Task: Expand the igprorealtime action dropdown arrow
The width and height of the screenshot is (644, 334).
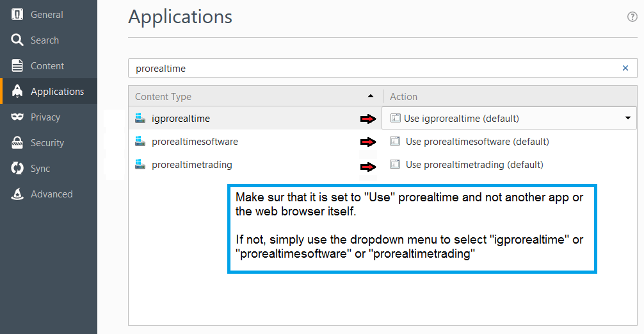Action: click(628, 118)
